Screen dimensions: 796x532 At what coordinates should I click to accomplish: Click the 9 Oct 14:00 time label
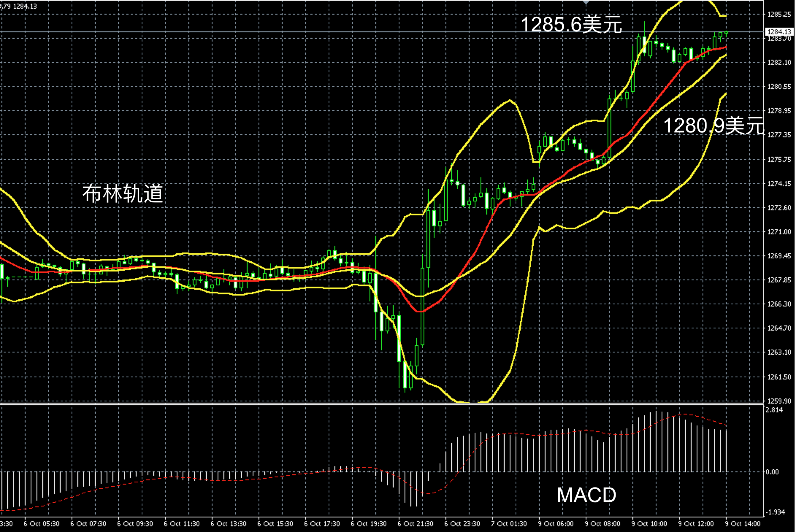[743, 524]
